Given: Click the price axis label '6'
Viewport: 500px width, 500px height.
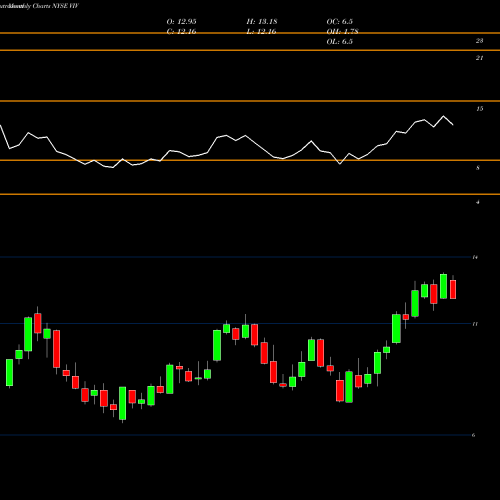Looking at the screenshot, I should coord(473,435).
